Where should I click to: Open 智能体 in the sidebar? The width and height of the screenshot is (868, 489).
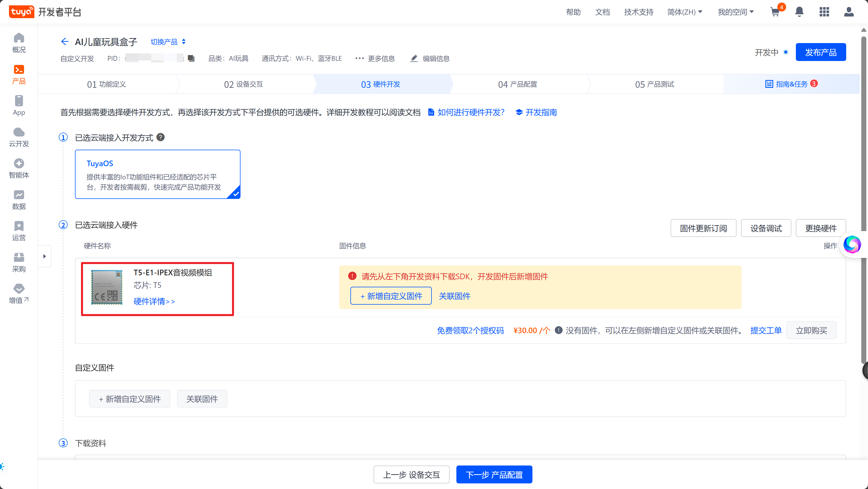pyautogui.click(x=19, y=168)
